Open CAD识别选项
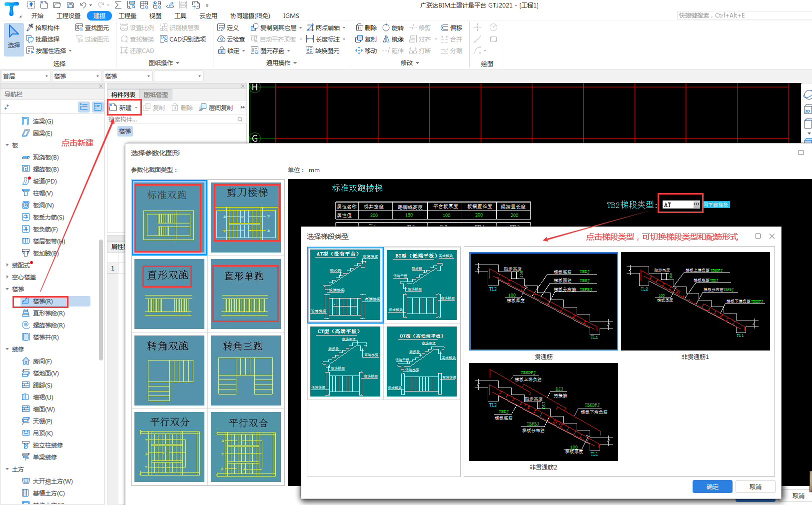 tap(183, 39)
